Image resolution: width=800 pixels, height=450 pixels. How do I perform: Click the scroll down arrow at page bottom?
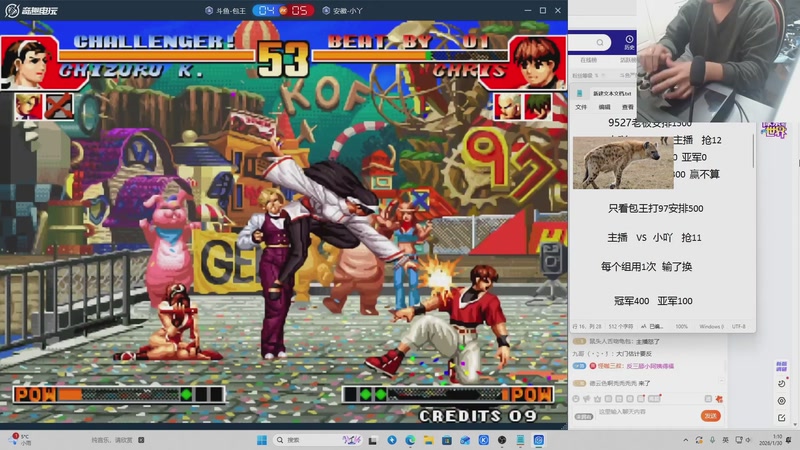point(795,424)
